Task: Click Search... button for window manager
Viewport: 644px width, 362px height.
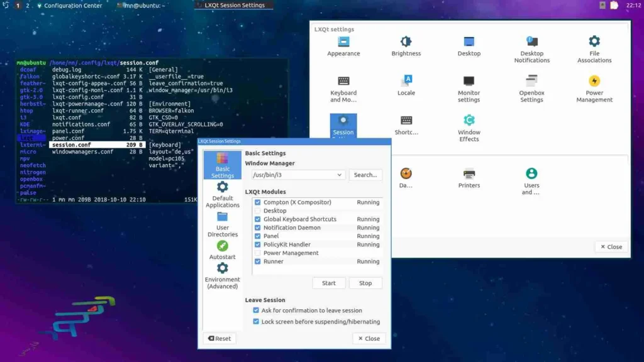Action: tap(365, 175)
